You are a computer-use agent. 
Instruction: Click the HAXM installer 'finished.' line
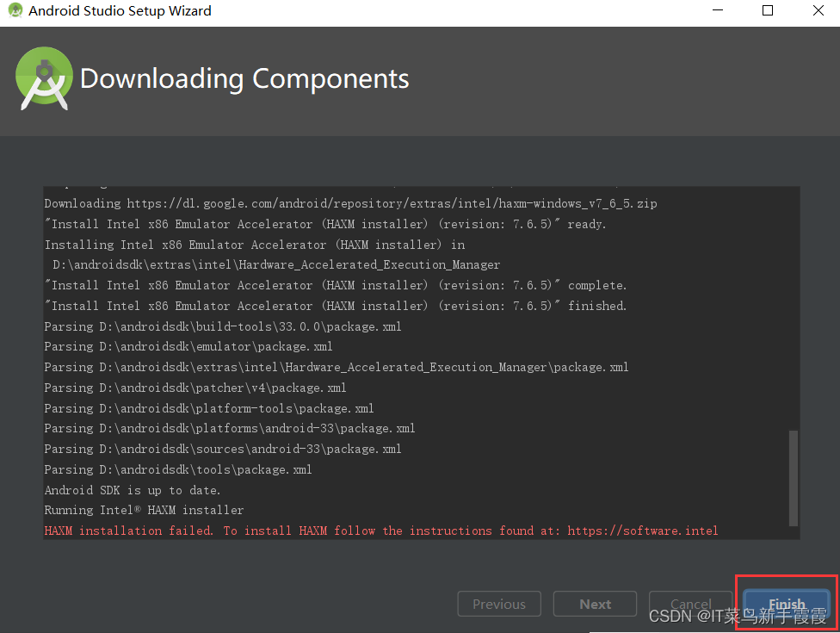coord(336,306)
